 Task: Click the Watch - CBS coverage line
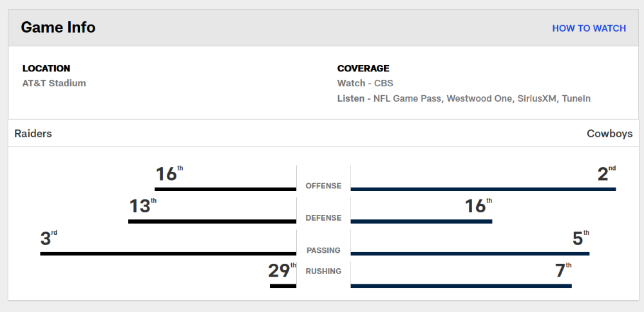click(x=365, y=84)
